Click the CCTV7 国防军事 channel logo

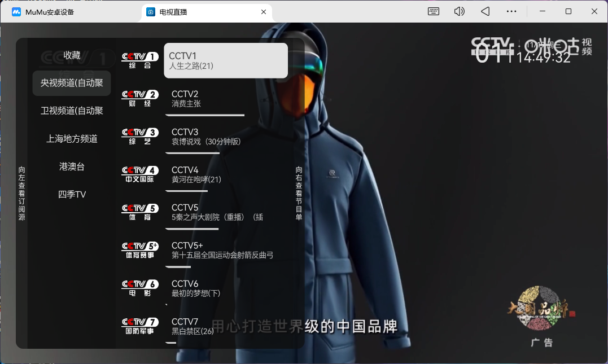139,326
